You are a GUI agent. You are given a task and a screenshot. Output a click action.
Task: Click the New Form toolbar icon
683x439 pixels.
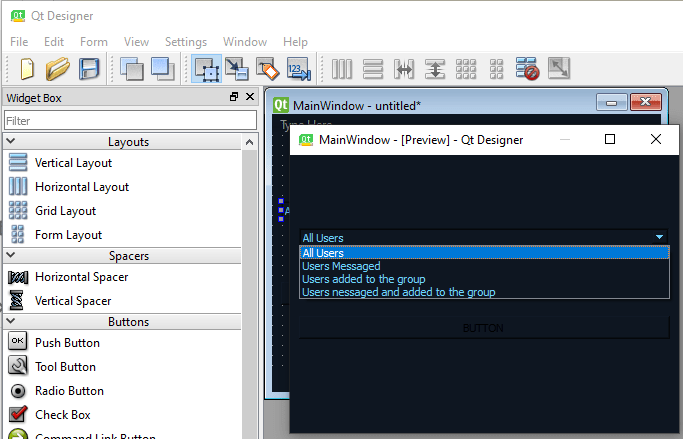[27, 69]
